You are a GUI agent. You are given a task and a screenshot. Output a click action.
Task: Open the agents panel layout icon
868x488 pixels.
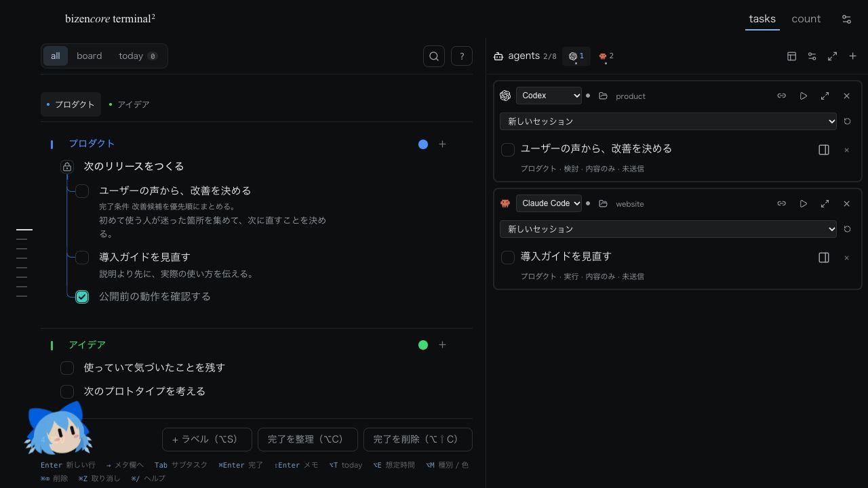coord(791,56)
